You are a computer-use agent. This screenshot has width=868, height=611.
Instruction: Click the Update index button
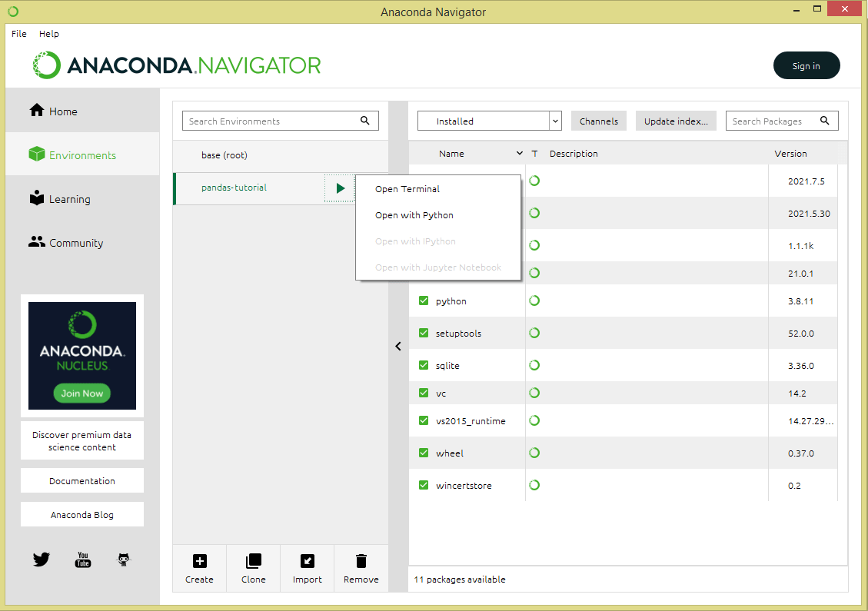676,121
